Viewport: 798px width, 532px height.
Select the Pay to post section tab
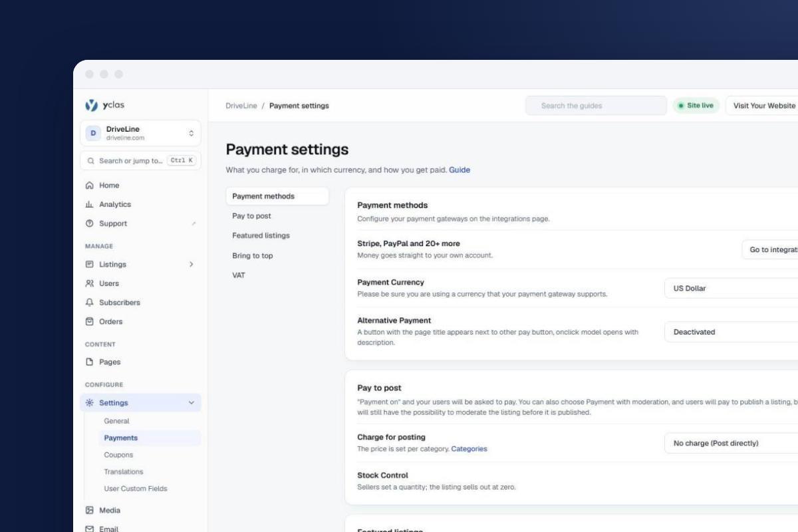(277, 216)
